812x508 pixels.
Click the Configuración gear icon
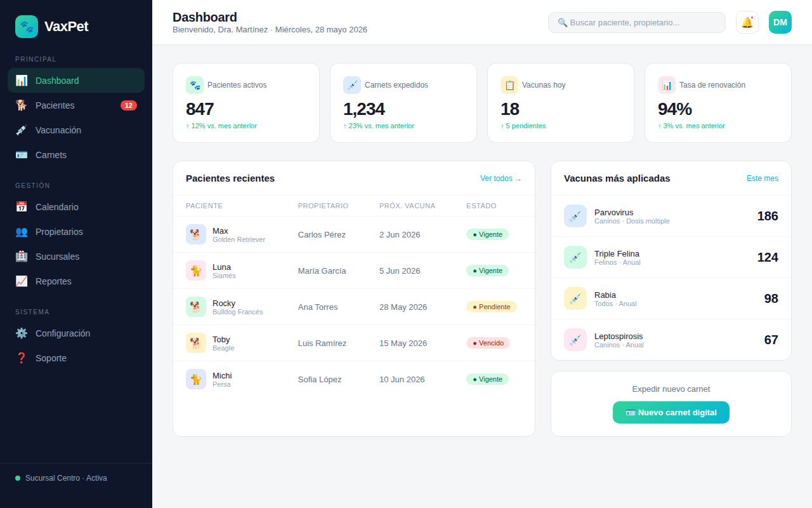click(22, 333)
